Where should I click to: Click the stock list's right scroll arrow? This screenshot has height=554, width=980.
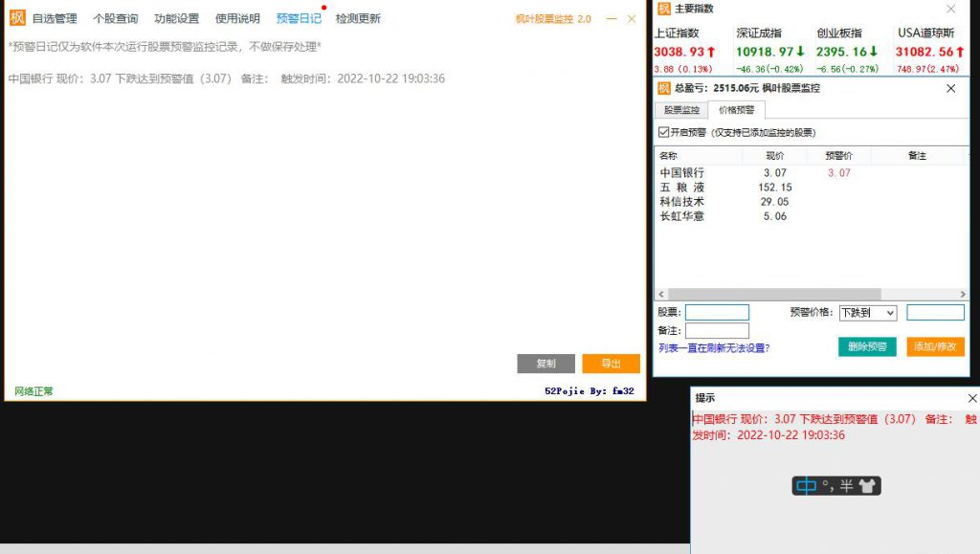962,295
